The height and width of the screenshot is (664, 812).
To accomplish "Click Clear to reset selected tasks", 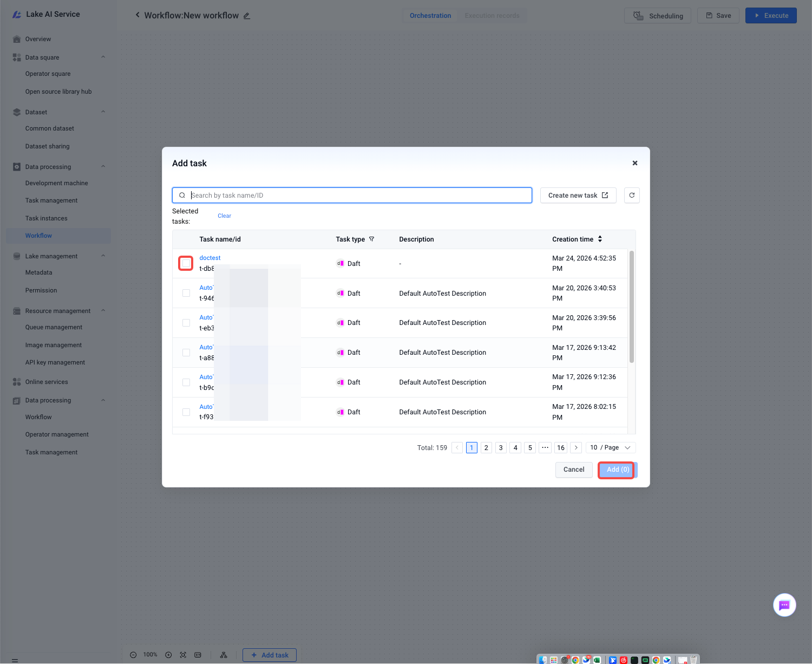I will (224, 216).
